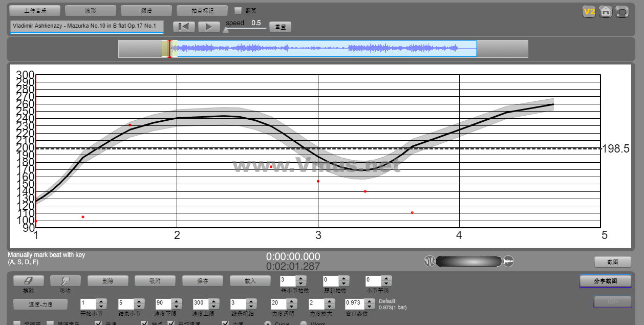This screenshot has height=325, width=644.
Task: Rewind to start of the track
Action: (184, 27)
